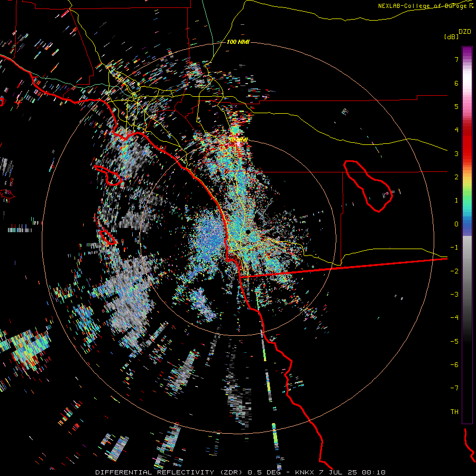Select the -7 dB scale label
Viewport: 476px width, 476px height.
[x=454, y=388]
